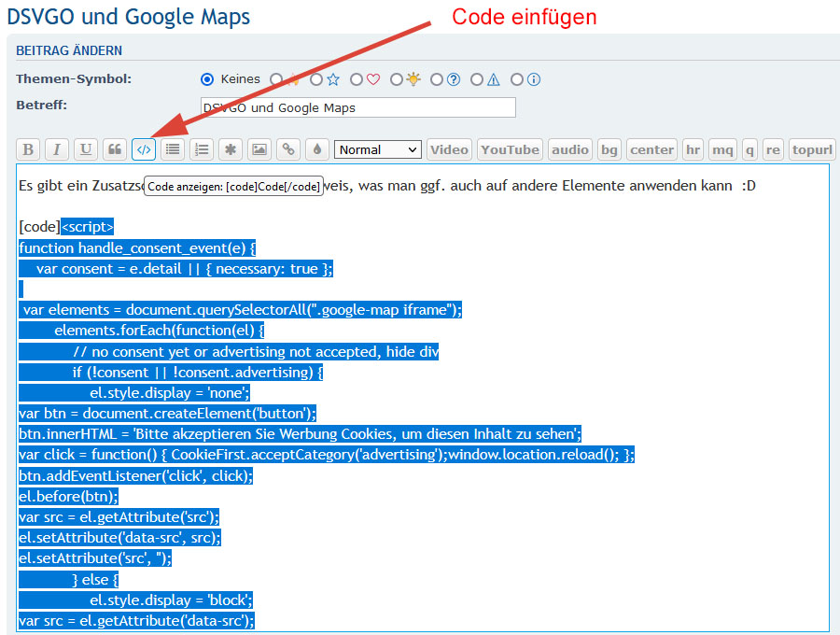Click the Betreff subject input field
The width and height of the screenshot is (840, 635).
tap(357, 107)
